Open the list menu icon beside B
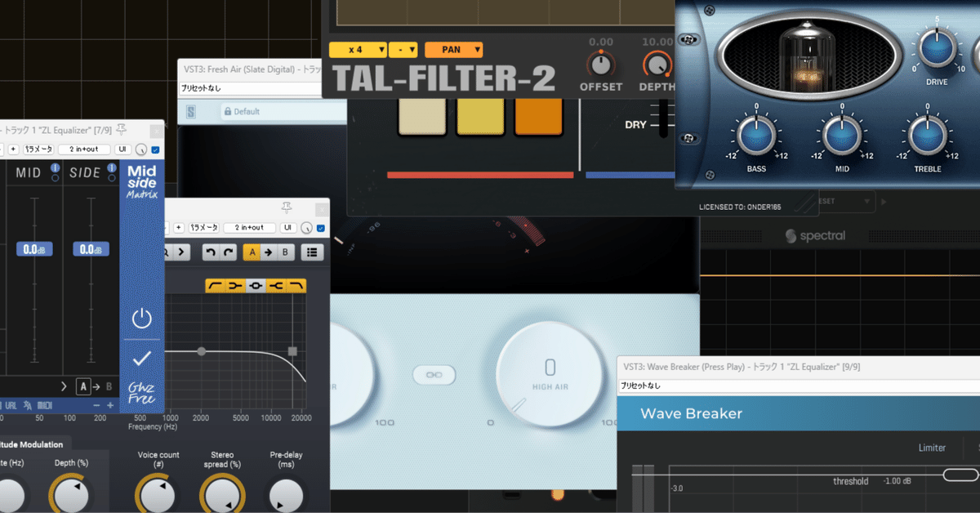This screenshot has width=980, height=513. 311,252
